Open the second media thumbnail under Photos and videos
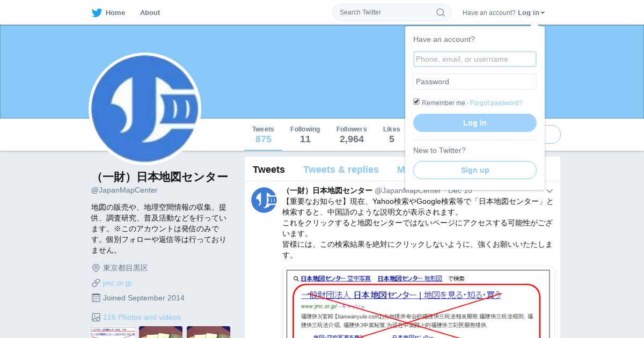Image resolution: width=644 pixels, height=338 pixels. click(160, 332)
